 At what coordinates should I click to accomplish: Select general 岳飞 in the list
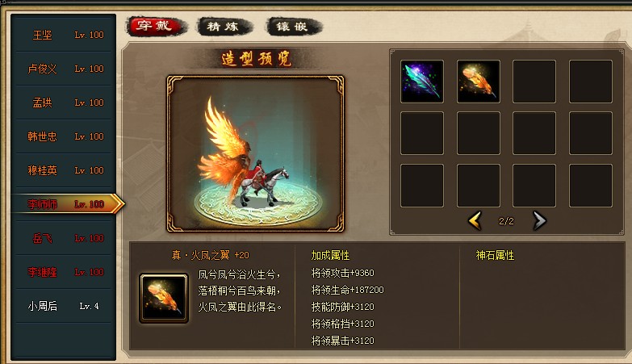tap(64, 238)
